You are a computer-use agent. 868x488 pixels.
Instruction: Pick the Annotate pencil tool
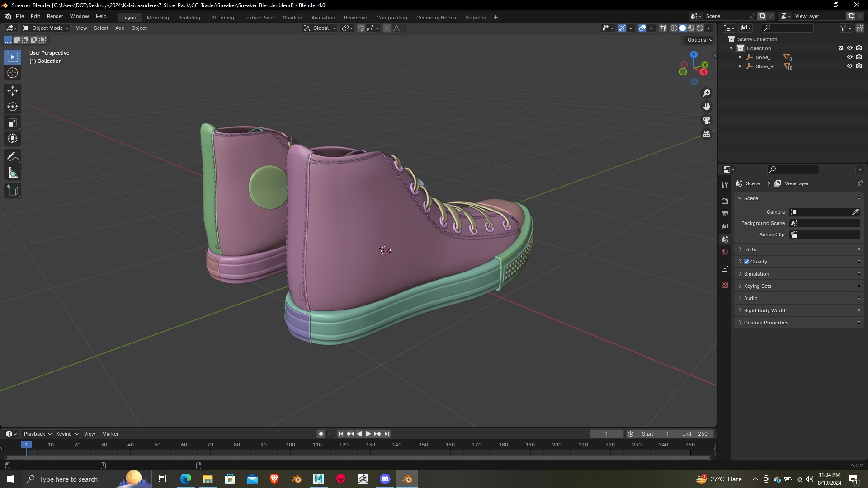(13, 157)
